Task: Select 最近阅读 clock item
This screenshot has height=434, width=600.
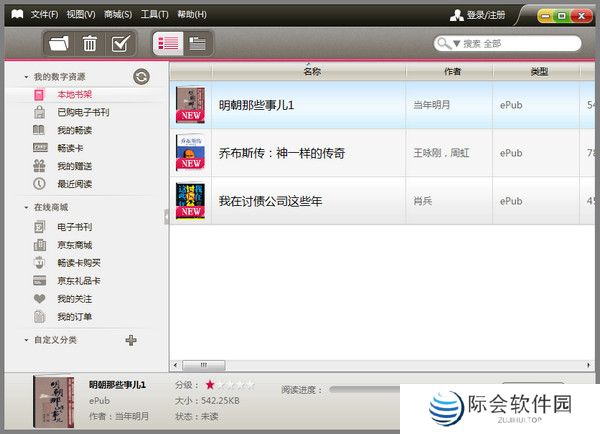Action: 74,184
